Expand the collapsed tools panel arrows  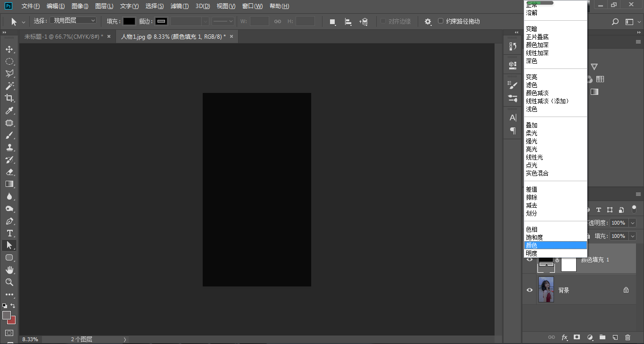(4, 32)
